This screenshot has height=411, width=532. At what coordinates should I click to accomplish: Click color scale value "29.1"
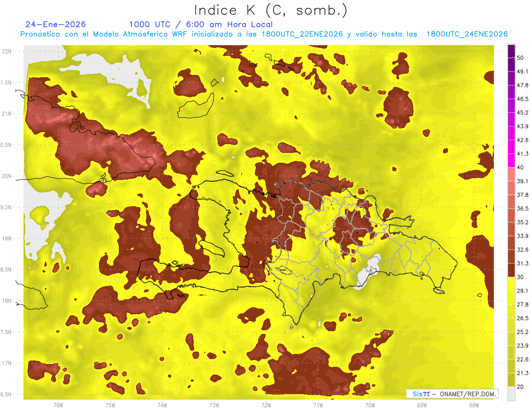[x=522, y=291]
